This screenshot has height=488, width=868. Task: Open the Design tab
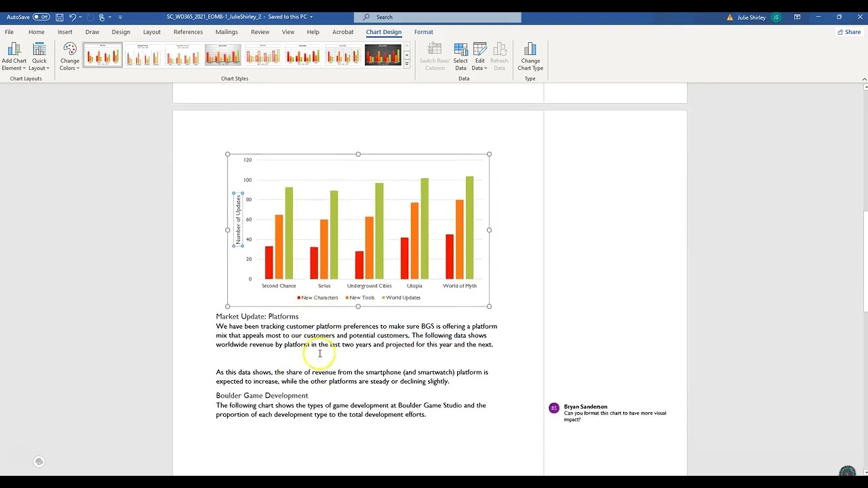coord(121,32)
